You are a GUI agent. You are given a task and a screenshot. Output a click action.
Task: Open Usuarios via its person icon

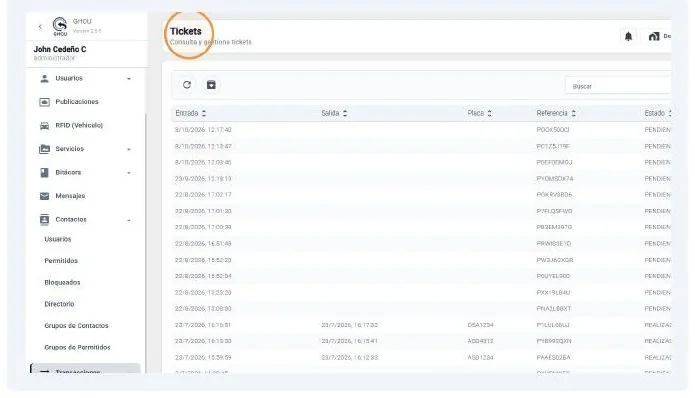click(x=44, y=78)
